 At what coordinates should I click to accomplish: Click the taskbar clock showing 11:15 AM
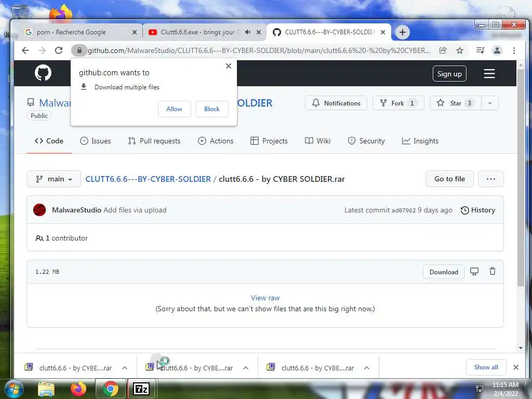click(505, 389)
